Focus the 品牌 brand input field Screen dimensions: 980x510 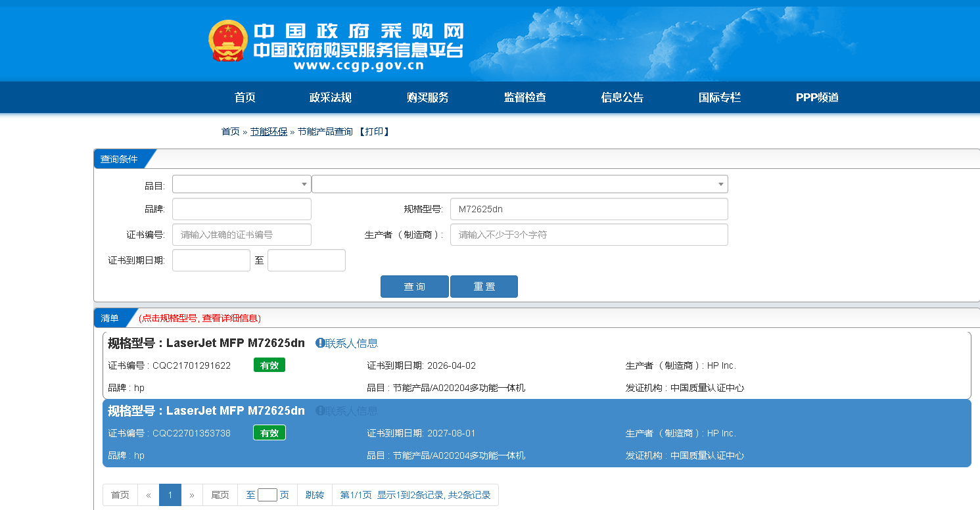(x=241, y=210)
